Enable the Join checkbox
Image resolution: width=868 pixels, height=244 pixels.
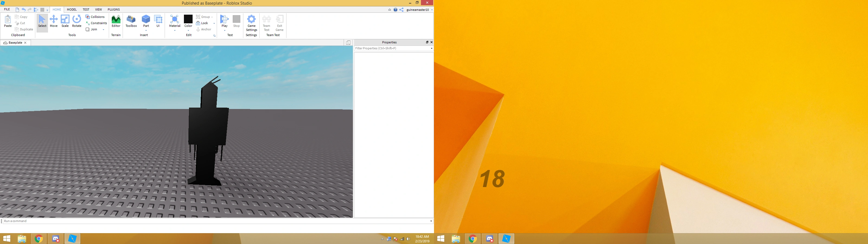click(88, 29)
